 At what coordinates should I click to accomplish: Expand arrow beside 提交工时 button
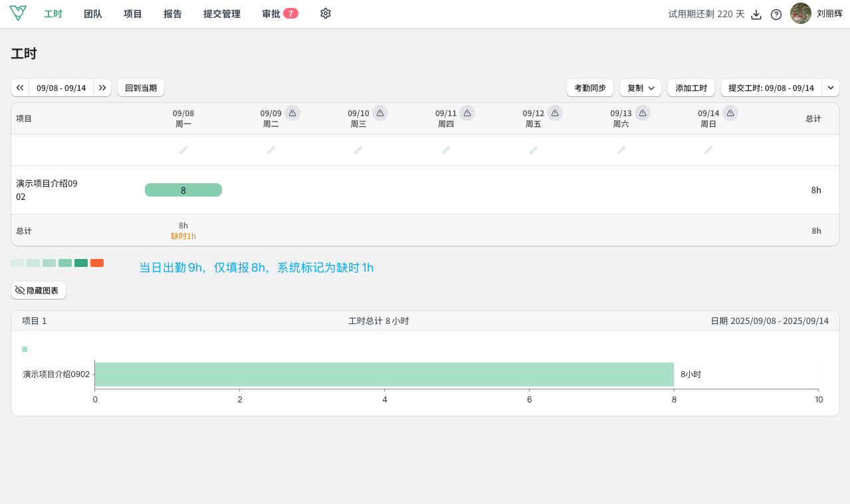(x=831, y=88)
